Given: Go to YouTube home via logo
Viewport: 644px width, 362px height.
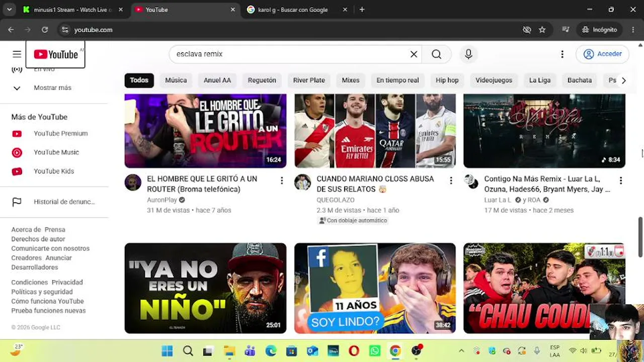Looking at the screenshot, I should pyautogui.click(x=55, y=54).
